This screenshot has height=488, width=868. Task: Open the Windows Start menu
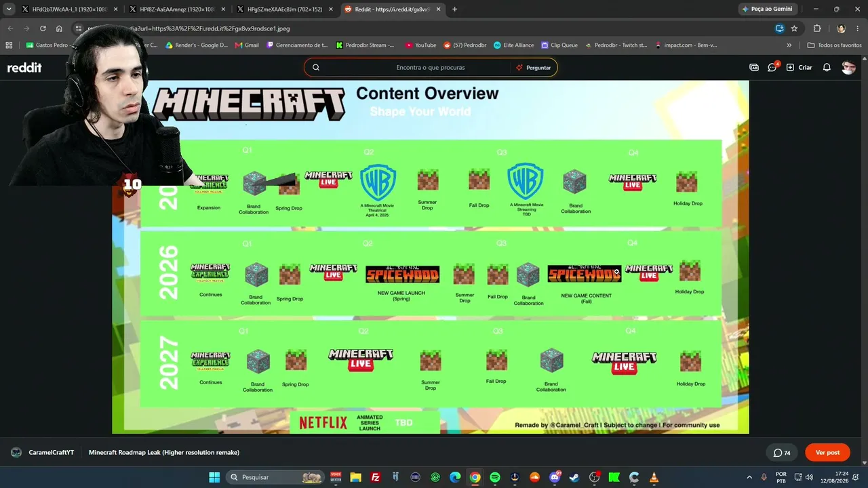(214, 477)
